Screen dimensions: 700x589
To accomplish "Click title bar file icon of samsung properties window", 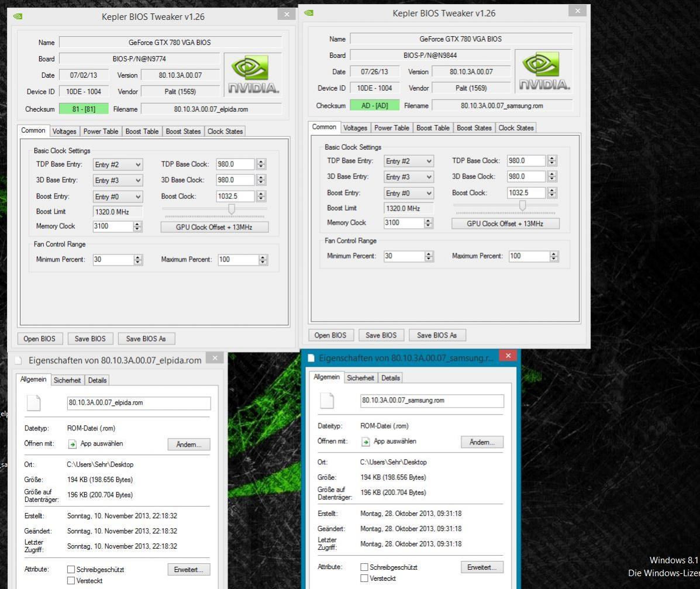I will 311,358.
